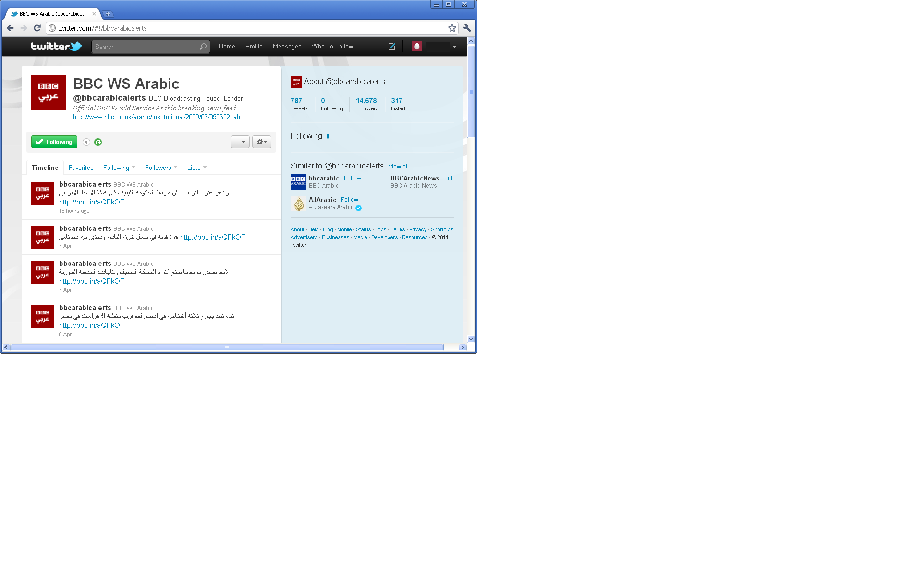
Task: Open the Lists tab dropdown
Action: point(197,168)
